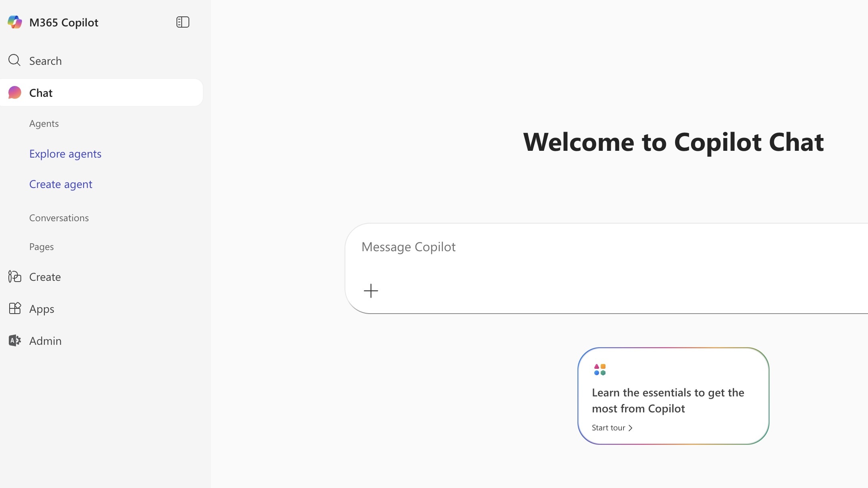Click the Admin gear icon
The width and height of the screenshot is (868, 488).
(15, 340)
